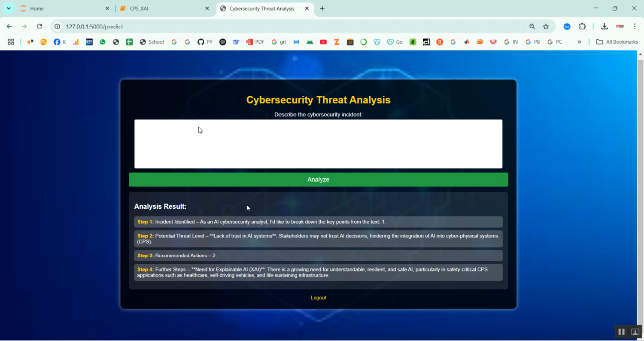Close the Home tab
This screenshot has height=341, width=644.
pos(107,9)
